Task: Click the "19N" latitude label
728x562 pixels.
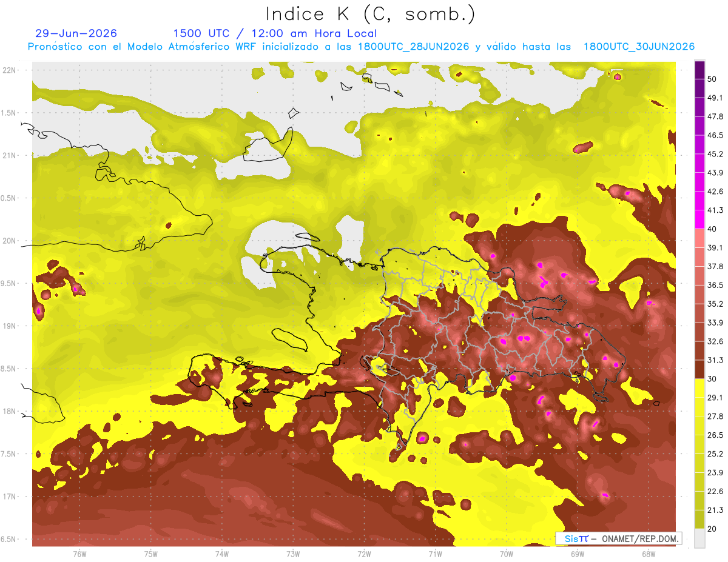Action: coord(10,326)
